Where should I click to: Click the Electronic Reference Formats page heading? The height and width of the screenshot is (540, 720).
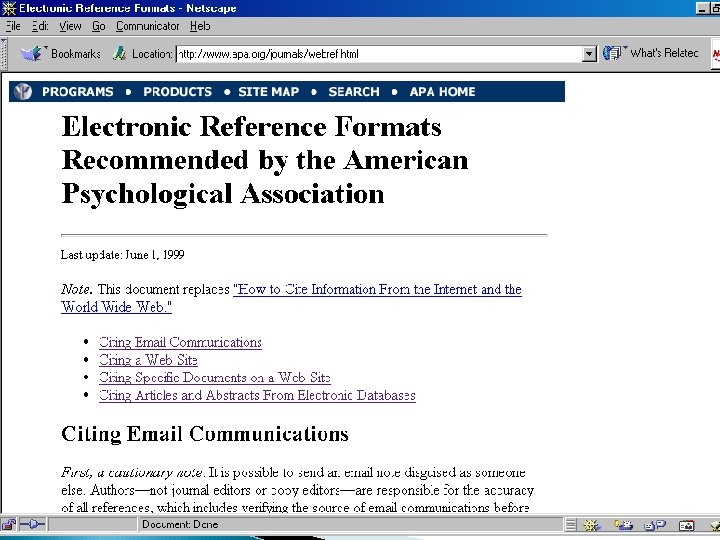[x=265, y=160]
